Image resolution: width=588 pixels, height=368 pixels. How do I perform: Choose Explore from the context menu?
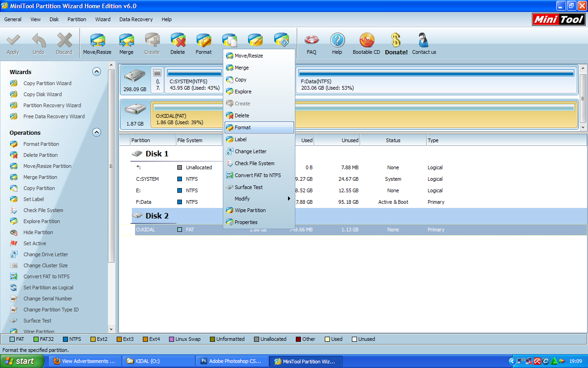(259, 92)
